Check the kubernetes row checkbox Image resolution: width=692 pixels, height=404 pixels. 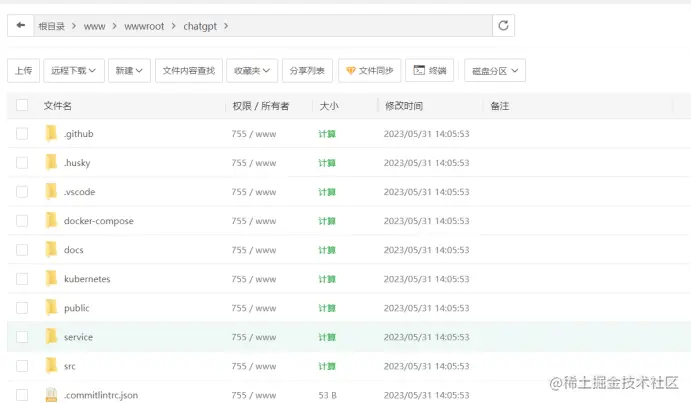(22, 279)
